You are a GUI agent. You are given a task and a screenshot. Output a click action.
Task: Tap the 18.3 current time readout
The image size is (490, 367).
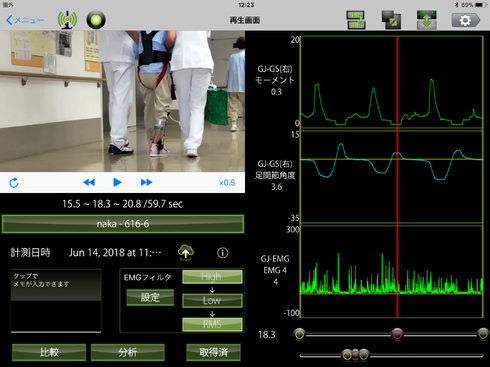pos(267,335)
